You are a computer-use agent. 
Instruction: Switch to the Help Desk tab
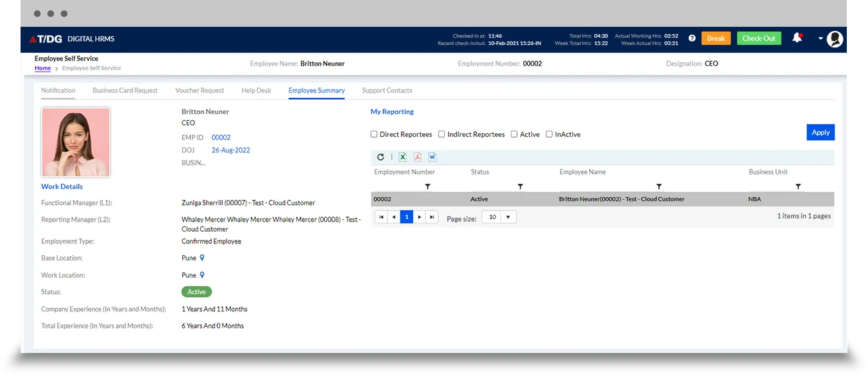coord(256,90)
